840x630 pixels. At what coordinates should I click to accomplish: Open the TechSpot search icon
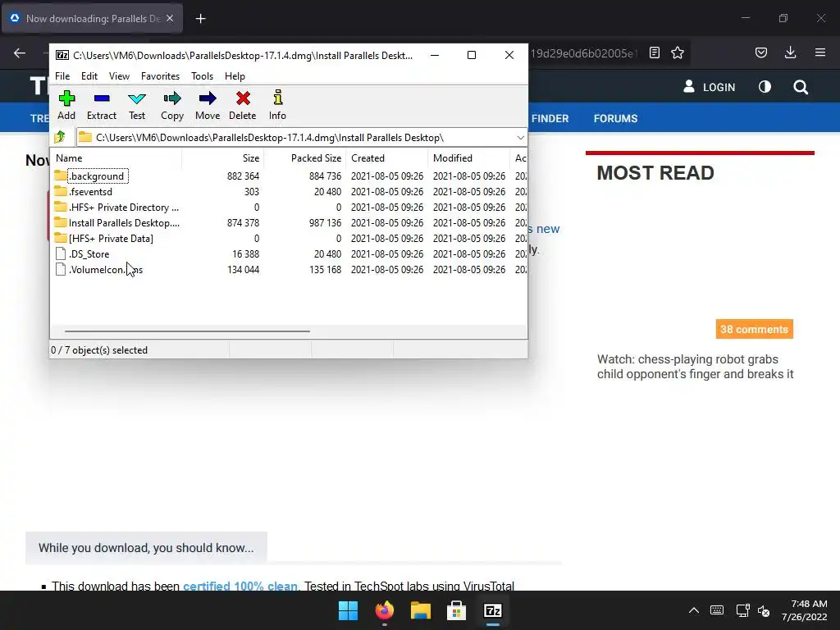[801, 87]
